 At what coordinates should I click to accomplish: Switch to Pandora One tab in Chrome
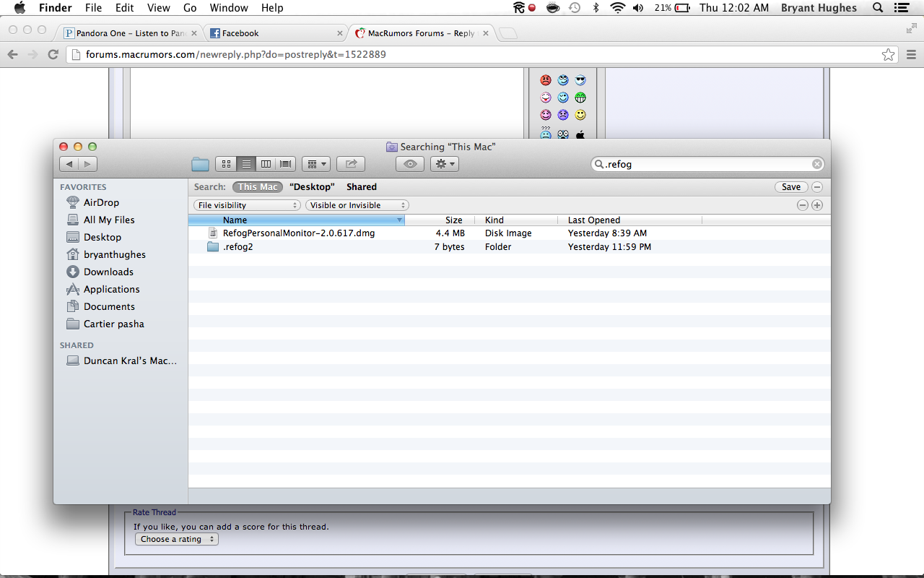[130, 33]
